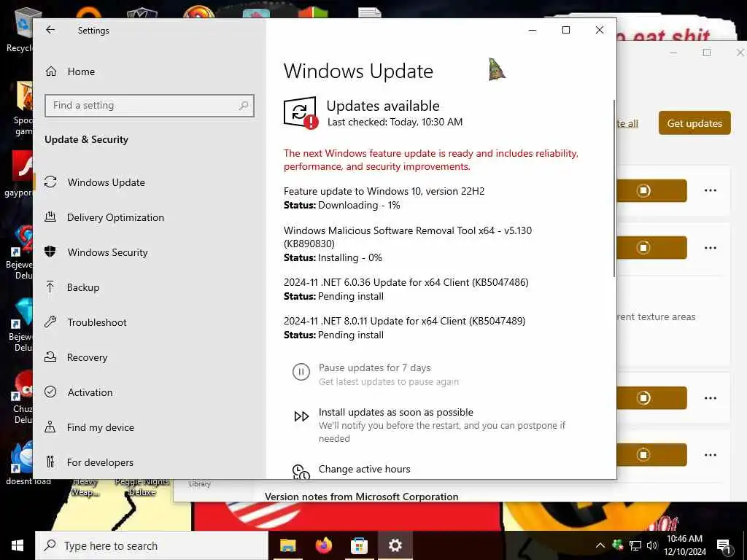Click the Windows Update sync arrows icon
Screen dimensions: 747x560
(50, 182)
